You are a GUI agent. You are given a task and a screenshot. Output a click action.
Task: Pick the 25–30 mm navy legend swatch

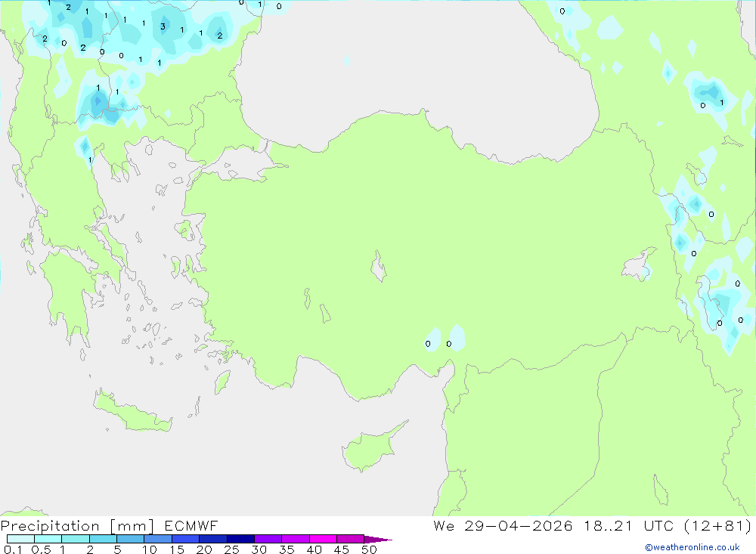240,539
